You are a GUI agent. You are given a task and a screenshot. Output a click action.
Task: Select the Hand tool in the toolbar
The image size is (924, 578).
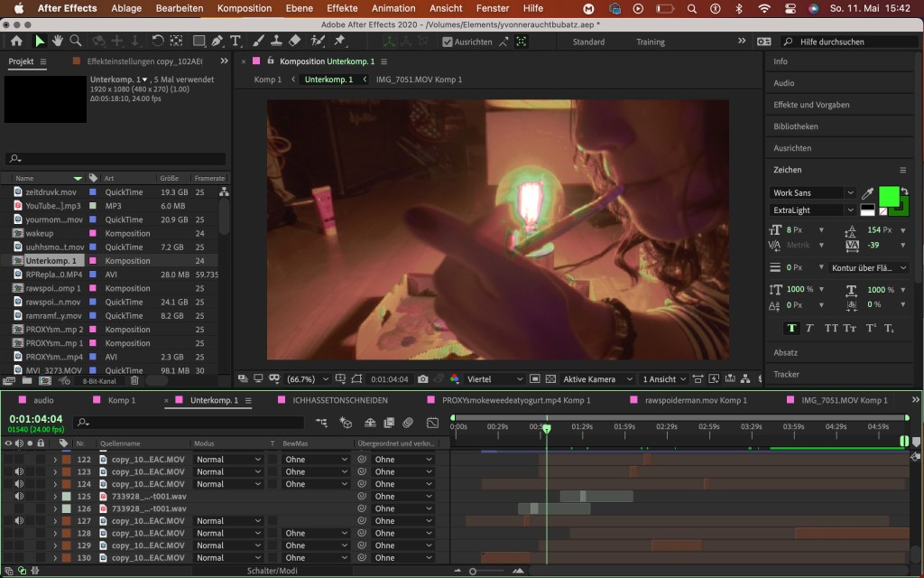coord(58,42)
